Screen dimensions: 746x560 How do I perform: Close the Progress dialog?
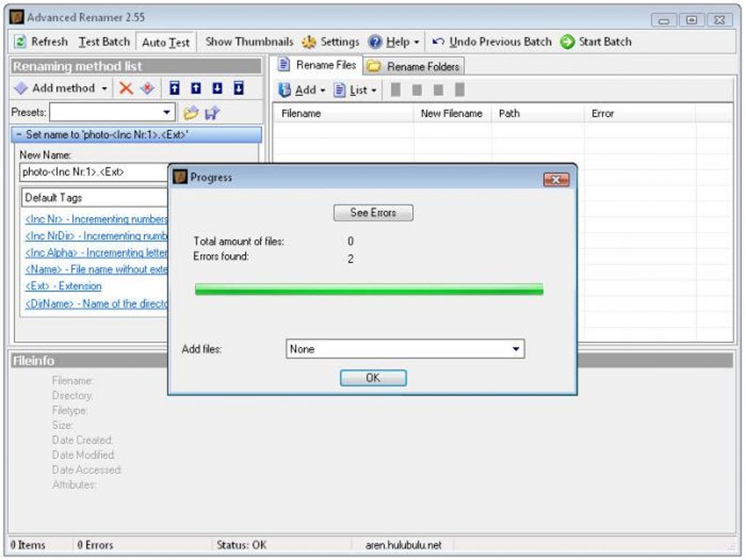[x=556, y=180]
